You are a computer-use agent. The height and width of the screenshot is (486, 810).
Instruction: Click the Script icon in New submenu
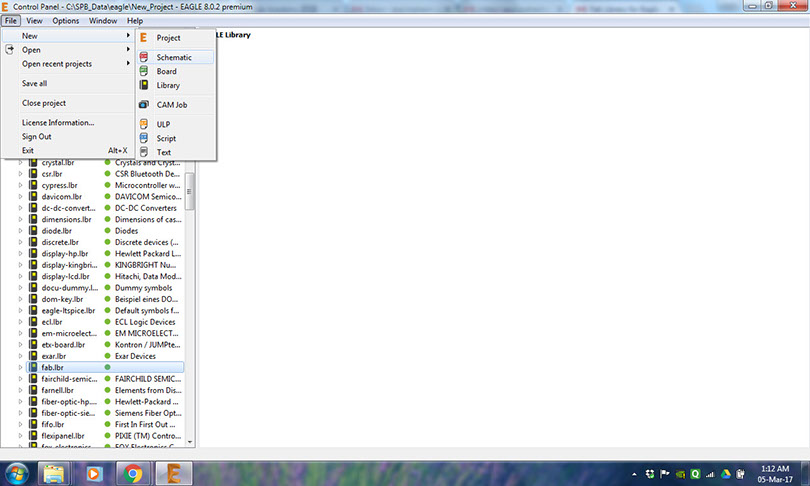144,138
